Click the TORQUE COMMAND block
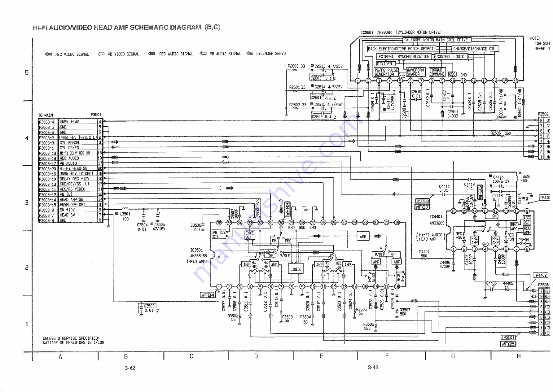Image resolution: width=553 pixels, height=392 pixels. pos(437,72)
